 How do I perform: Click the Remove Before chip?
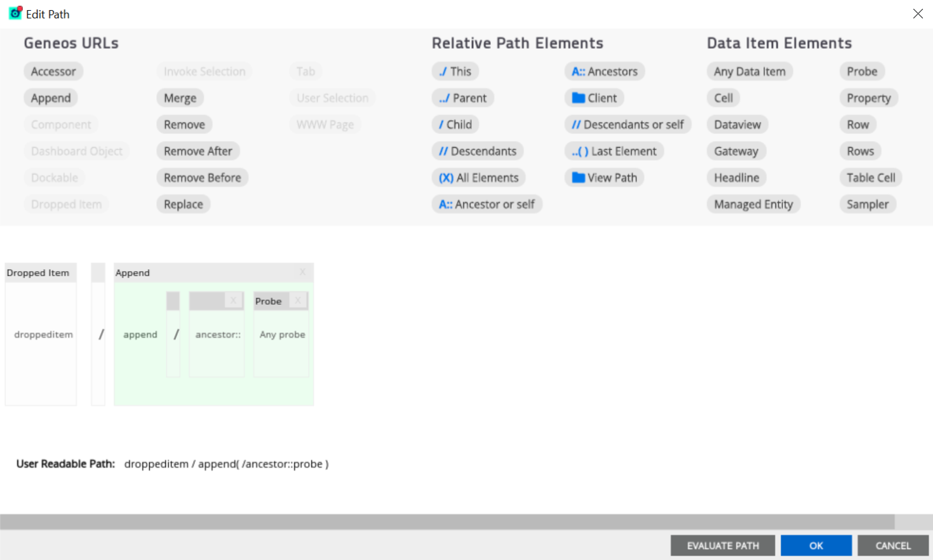[202, 178]
